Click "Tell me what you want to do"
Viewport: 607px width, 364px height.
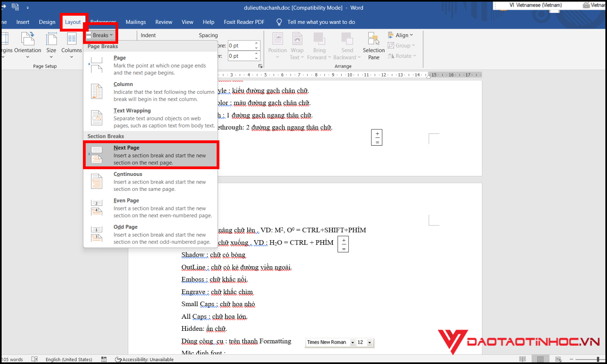[x=321, y=22]
